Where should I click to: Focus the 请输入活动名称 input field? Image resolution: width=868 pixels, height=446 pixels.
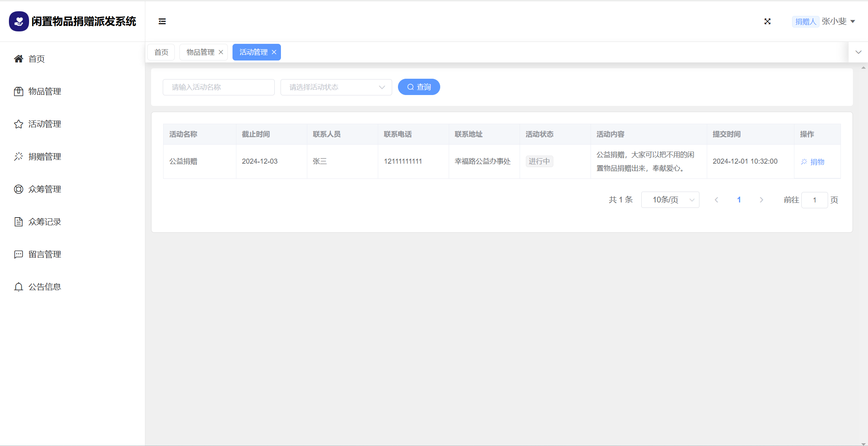click(x=219, y=87)
